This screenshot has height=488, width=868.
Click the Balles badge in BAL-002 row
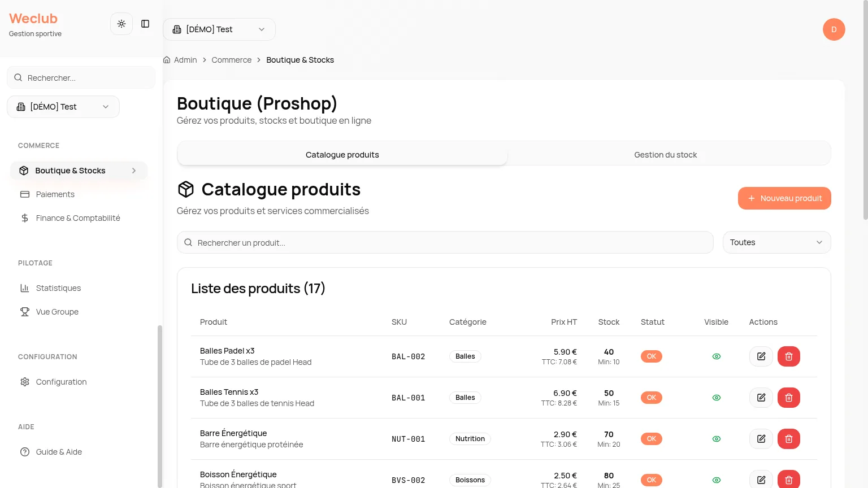465,356
